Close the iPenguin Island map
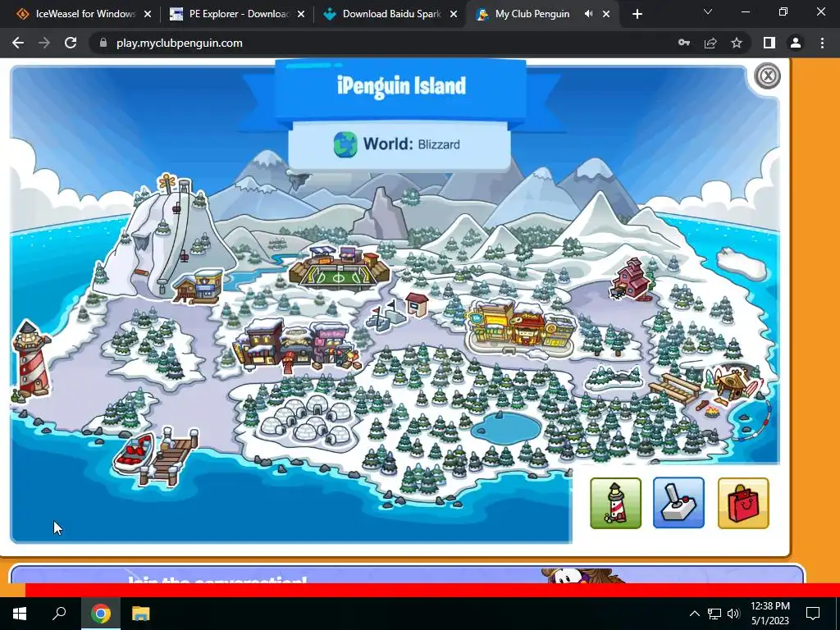 pos(767,75)
